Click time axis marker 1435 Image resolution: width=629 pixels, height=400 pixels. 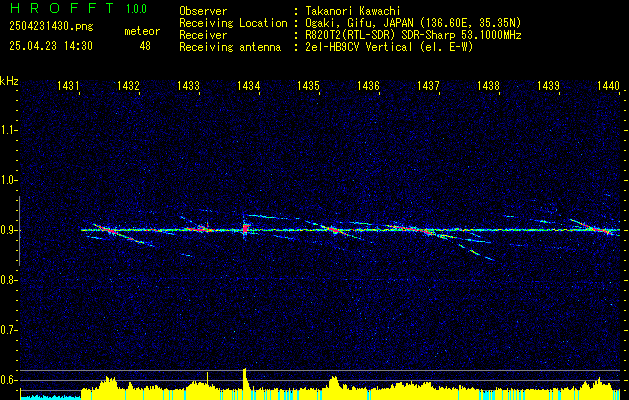308,85
